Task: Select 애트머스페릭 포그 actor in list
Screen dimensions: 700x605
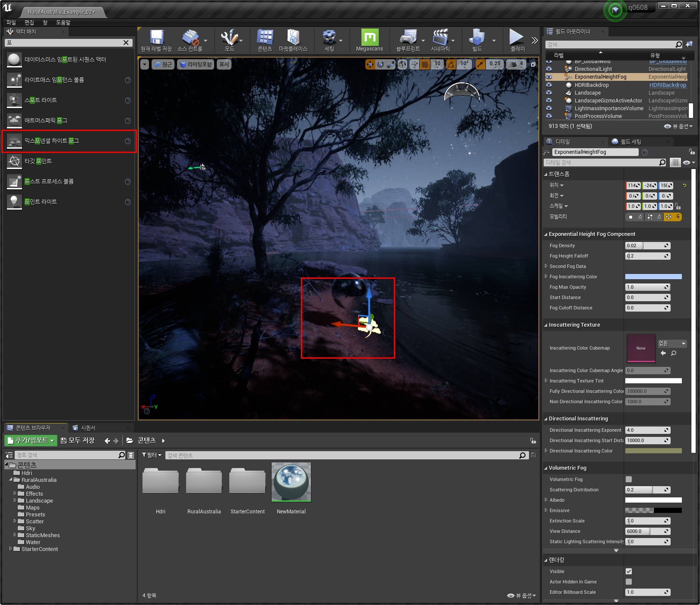Action: (69, 121)
